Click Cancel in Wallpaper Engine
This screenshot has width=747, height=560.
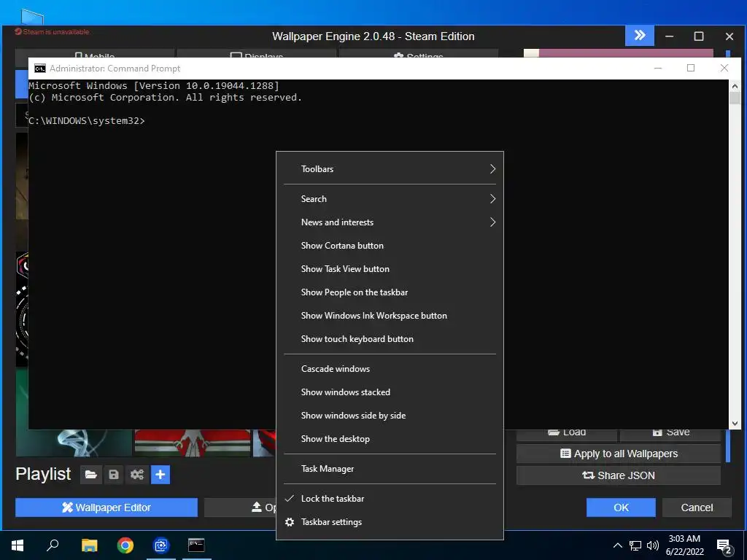coord(697,507)
